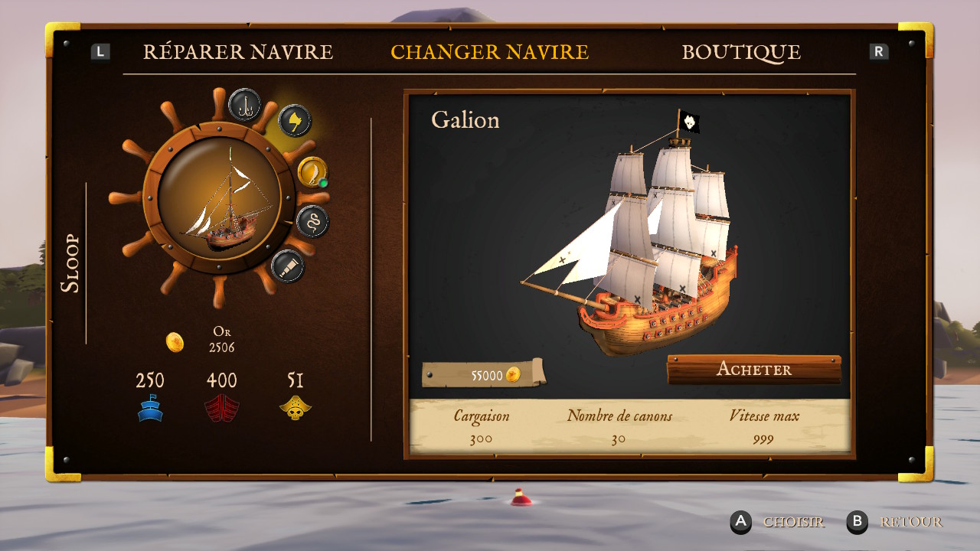Click the B Retour prompt
Image resolution: width=980 pixels, height=551 pixels.
click(895, 523)
